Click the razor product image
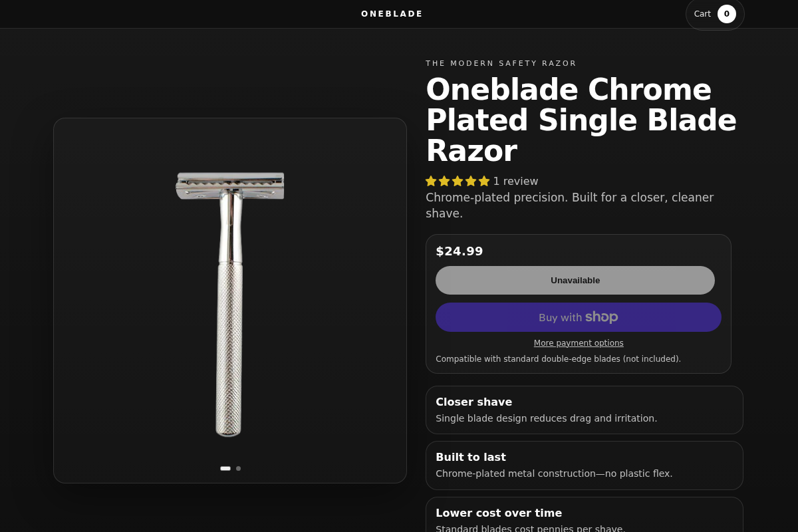798x532 pixels. coord(229,299)
